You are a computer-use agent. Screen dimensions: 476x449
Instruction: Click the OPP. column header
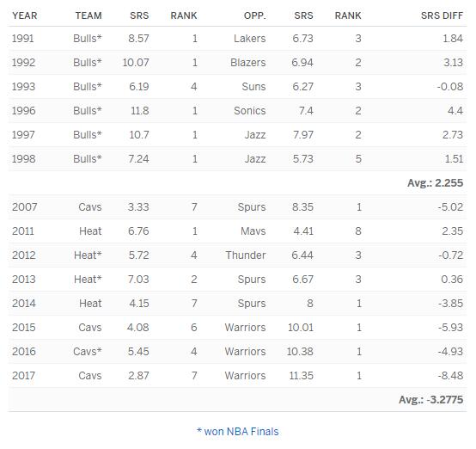[254, 15]
